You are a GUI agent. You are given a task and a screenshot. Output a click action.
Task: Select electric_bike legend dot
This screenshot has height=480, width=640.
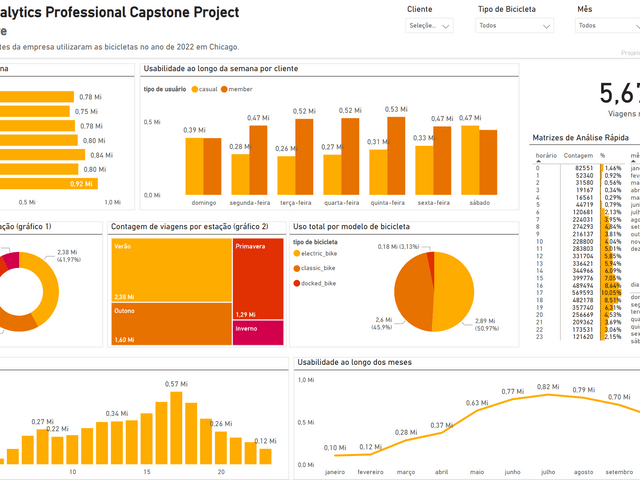(297, 253)
